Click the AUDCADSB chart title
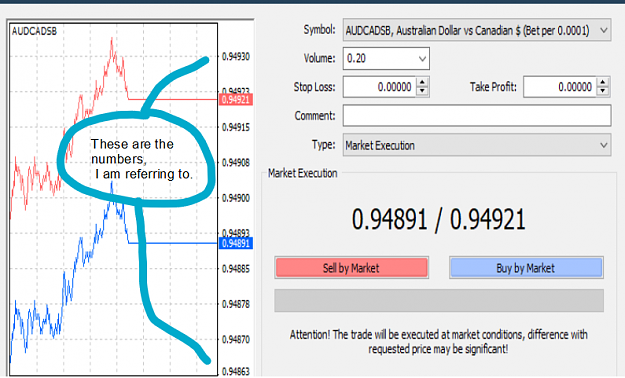The width and height of the screenshot is (625, 378). coord(34,31)
